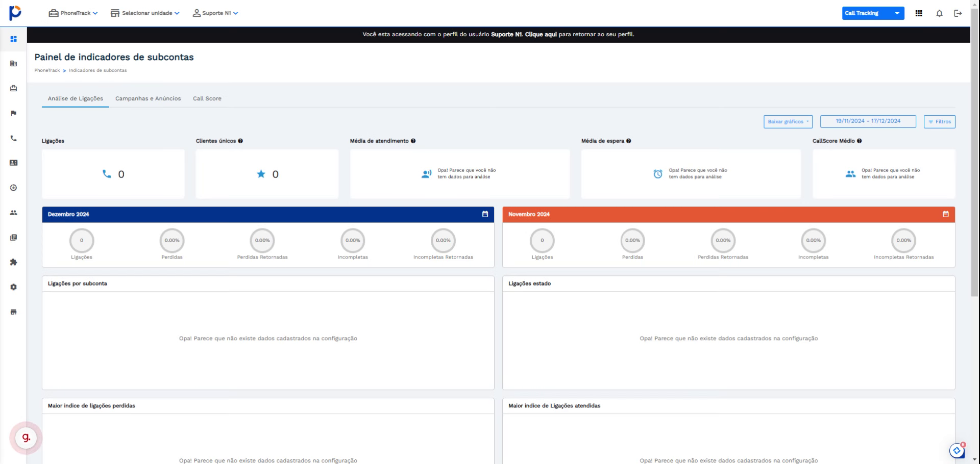Click 'Maior índice de Ligações atendidas' title

tap(554, 406)
